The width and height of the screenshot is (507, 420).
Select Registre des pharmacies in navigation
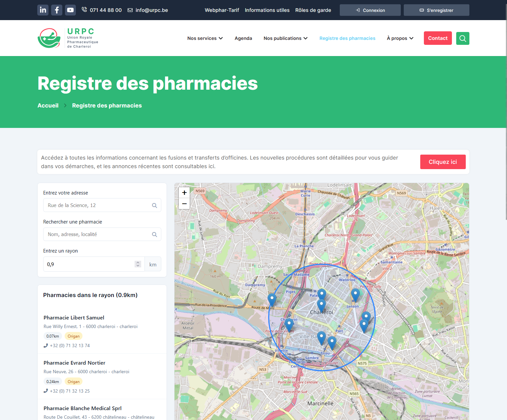pos(347,38)
